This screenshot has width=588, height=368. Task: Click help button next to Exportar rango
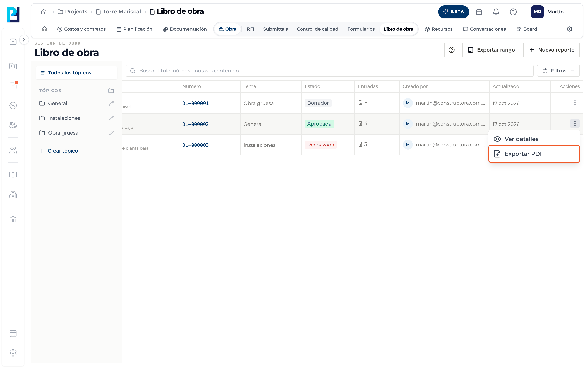click(x=451, y=50)
